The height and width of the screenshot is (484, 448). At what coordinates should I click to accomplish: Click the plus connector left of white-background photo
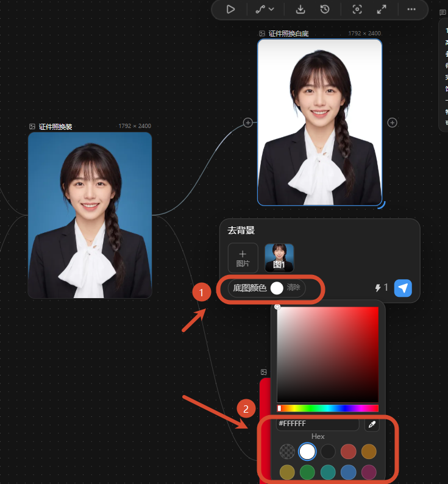248,123
